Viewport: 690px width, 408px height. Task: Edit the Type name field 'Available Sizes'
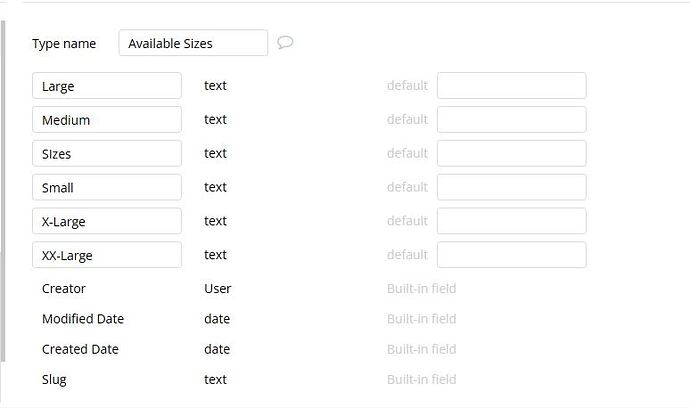193,43
